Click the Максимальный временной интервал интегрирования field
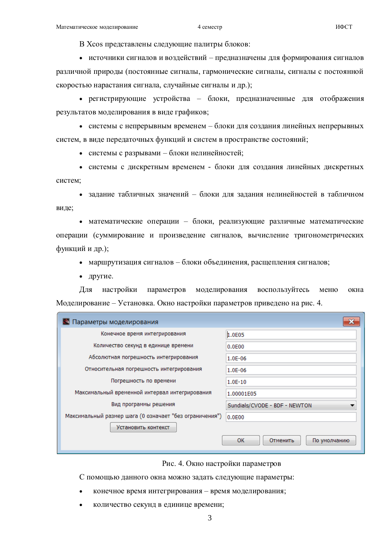Viewport: 392px width, 555px height. pos(291,393)
